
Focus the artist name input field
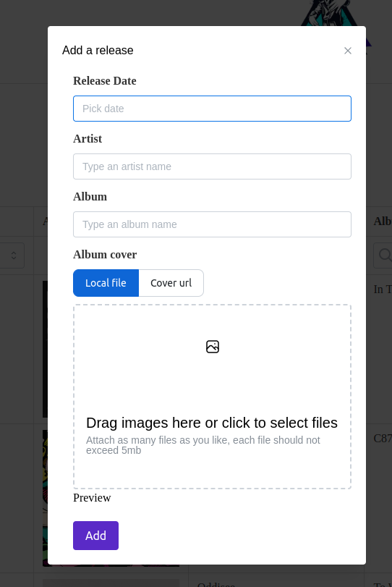(x=212, y=166)
